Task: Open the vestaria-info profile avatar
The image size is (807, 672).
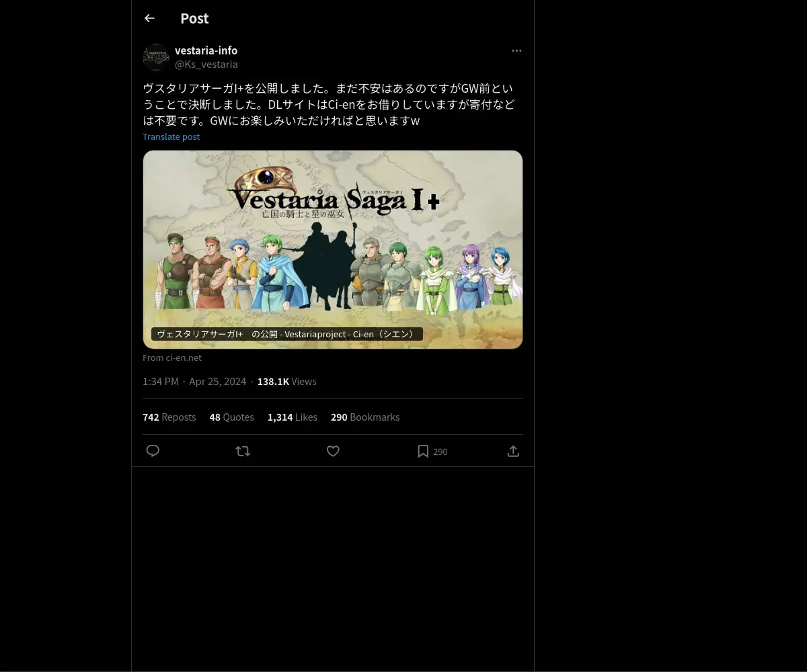Action: [156, 57]
